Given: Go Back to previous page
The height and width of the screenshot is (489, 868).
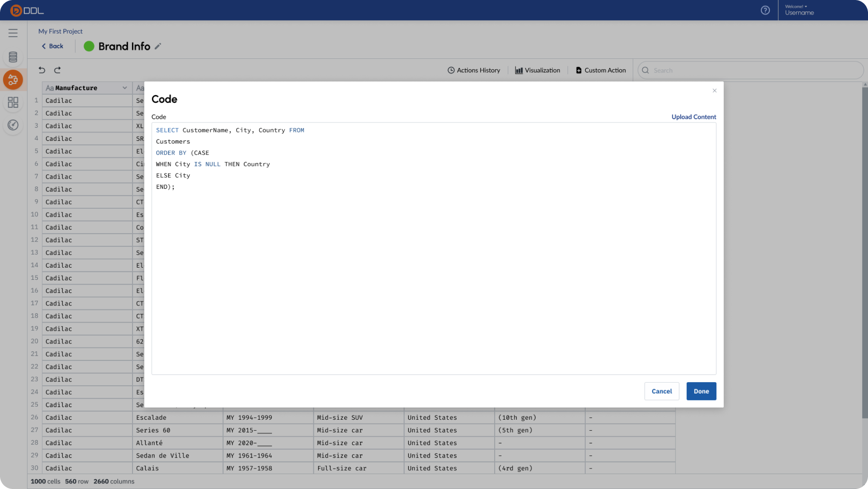Looking at the screenshot, I should click(52, 46).
